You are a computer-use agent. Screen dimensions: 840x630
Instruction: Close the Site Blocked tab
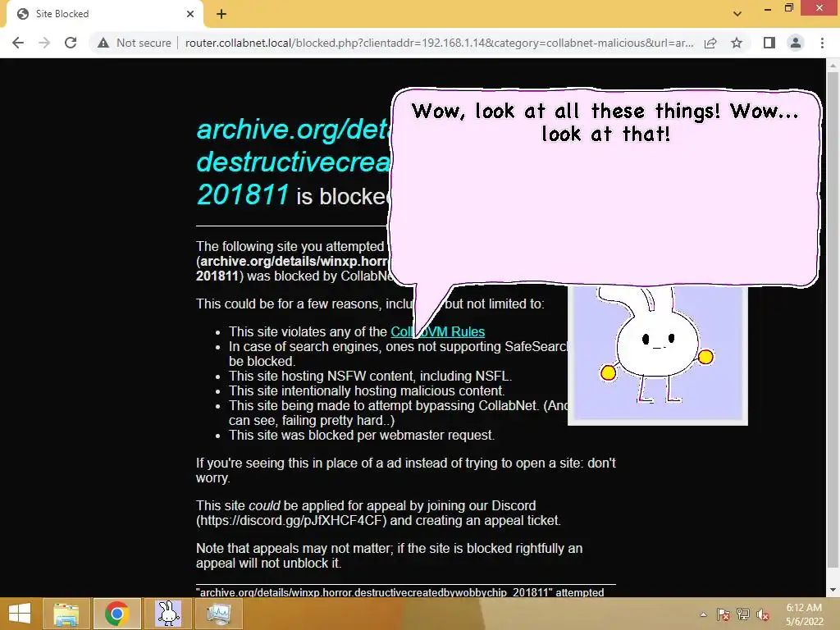click(190, 14)
